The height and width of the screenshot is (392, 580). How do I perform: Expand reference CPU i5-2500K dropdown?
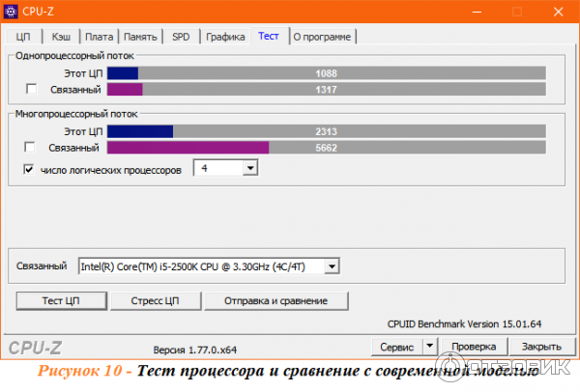(x=332, y=266)
